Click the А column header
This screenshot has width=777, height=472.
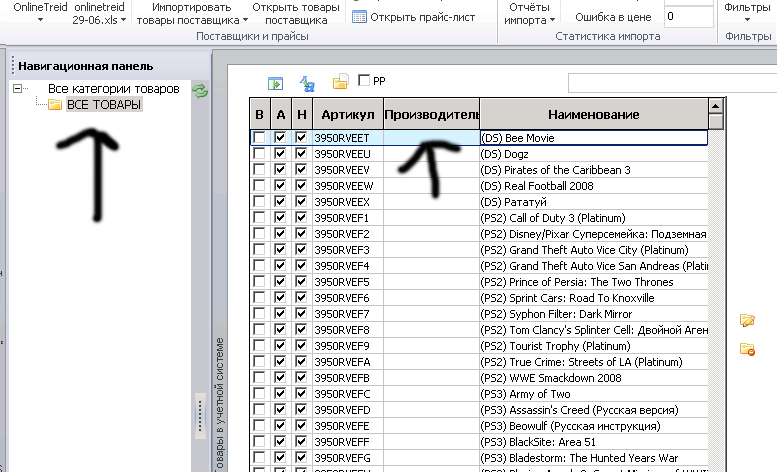281,114
